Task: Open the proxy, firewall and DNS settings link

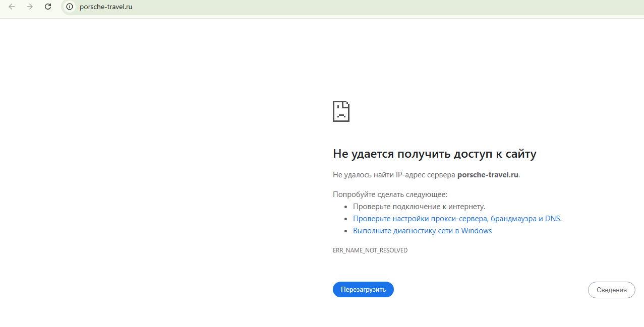Action: click(x=457, y=219)
